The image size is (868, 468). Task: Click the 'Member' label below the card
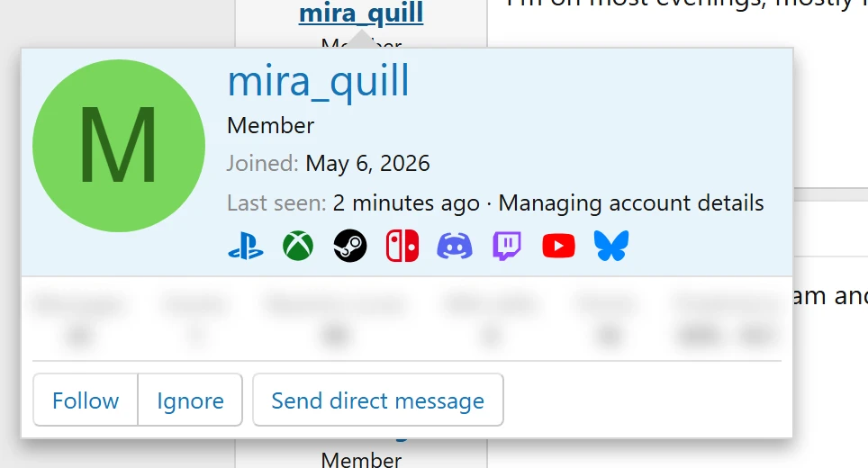(x=361, y=459)
